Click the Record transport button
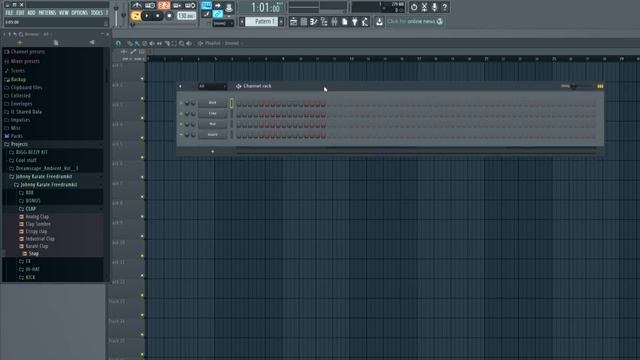Viewport: 640px width, 360px height. [x=169, y=16]
